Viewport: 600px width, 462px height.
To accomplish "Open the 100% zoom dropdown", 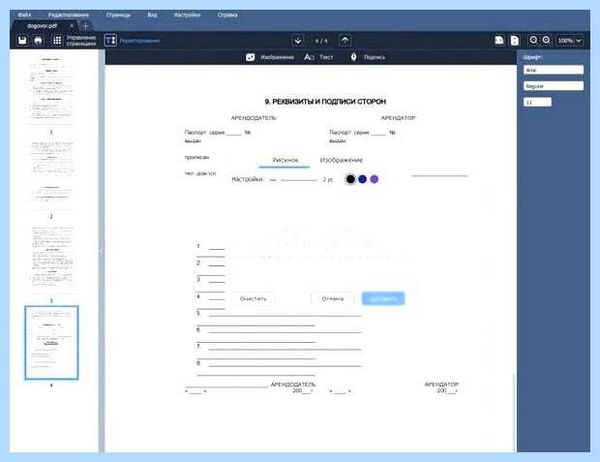I will tap(570, 40).
